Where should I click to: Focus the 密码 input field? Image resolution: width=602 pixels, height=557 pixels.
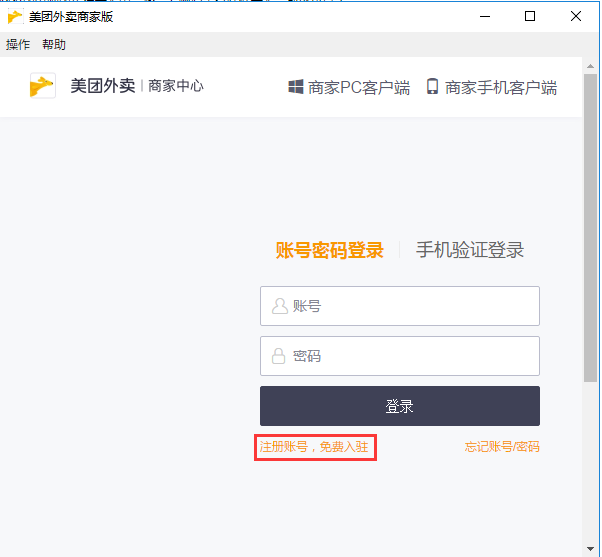pos(400,356)
